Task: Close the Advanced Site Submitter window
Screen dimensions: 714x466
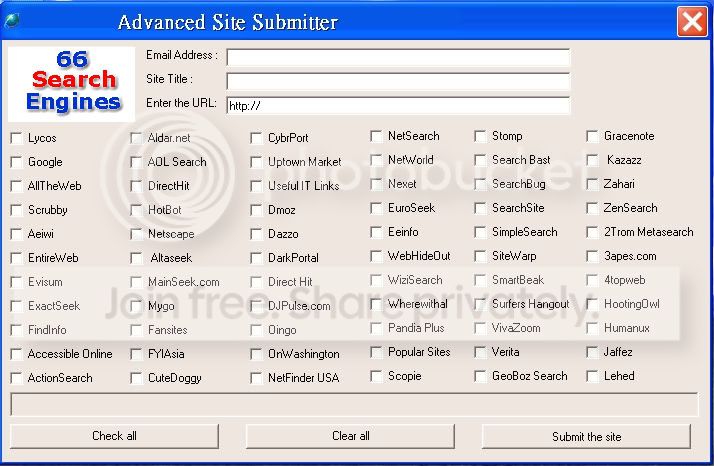Action: (692, 21)
